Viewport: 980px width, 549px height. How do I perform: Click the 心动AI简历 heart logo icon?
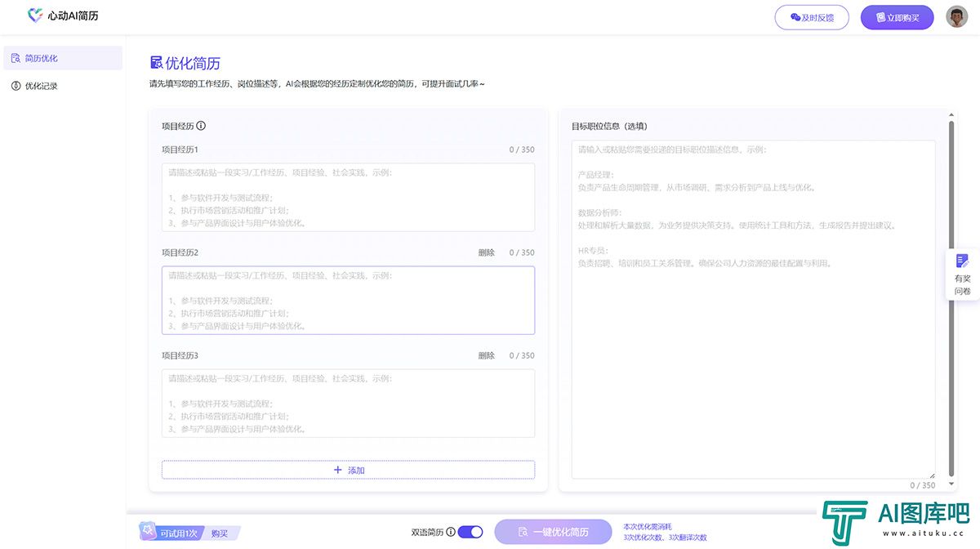point(34,15)
